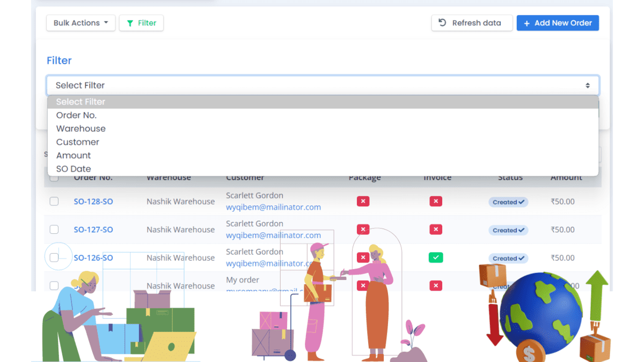Choose Warehouse in the filter options

click(80, 128)
